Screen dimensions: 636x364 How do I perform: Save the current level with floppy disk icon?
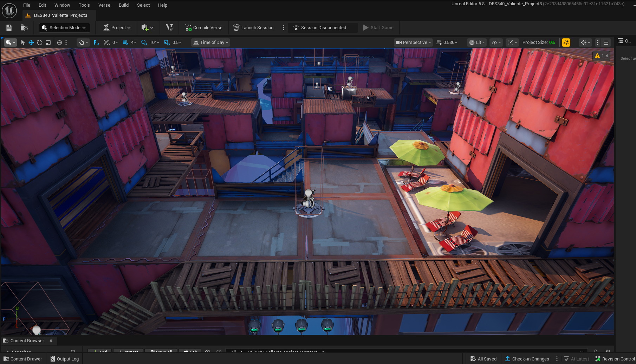[x=9, y=28]
